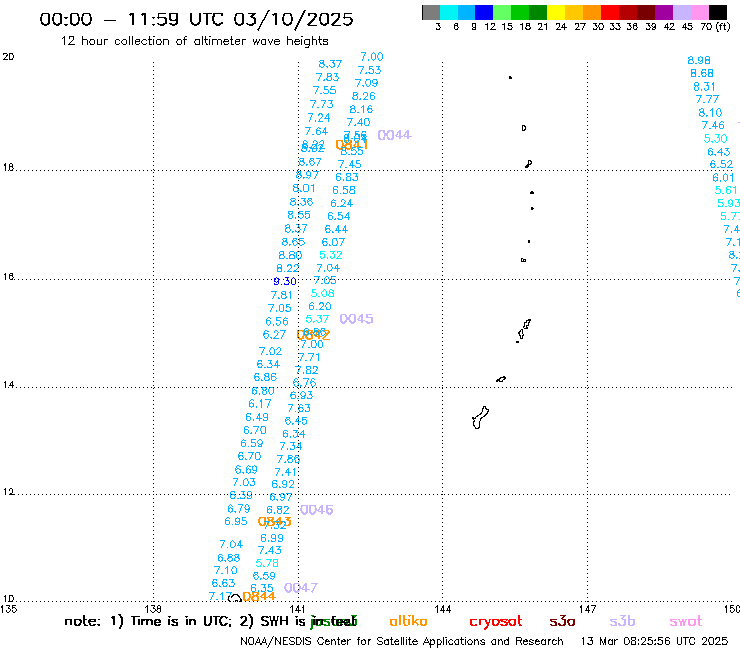Click the cyan 5.78 wave height value
The height and width of the screenshot is (650, 740).
tap(267, 563)
